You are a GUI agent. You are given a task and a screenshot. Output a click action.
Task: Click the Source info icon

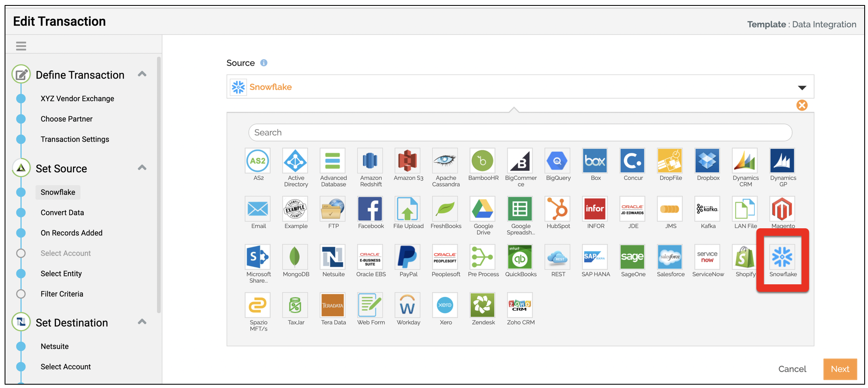(264, 63)
